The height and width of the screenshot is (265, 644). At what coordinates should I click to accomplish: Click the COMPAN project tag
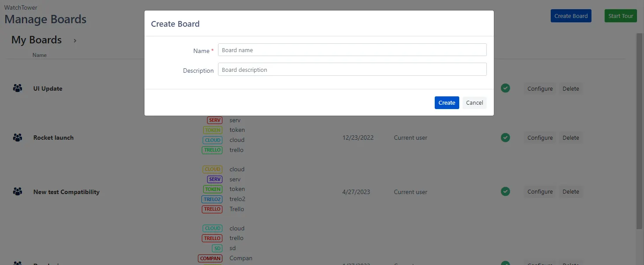[x=210, y=258]
